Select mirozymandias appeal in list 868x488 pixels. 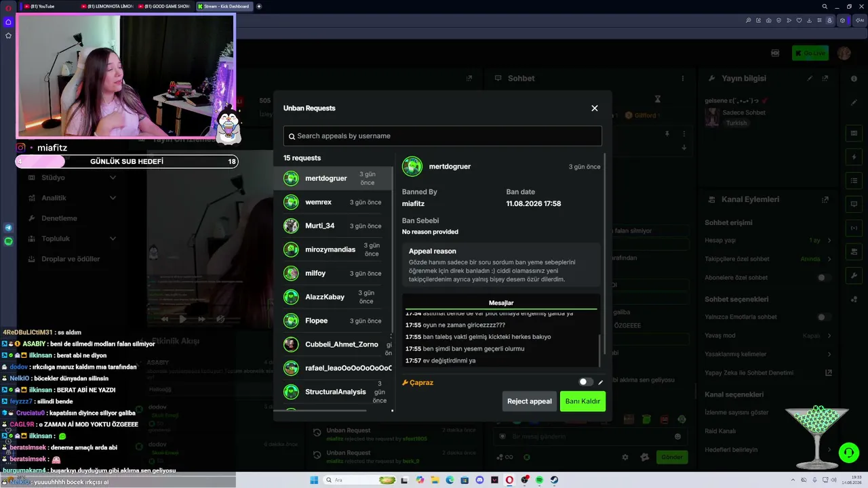pyautogui.click(x=333, y=249)
